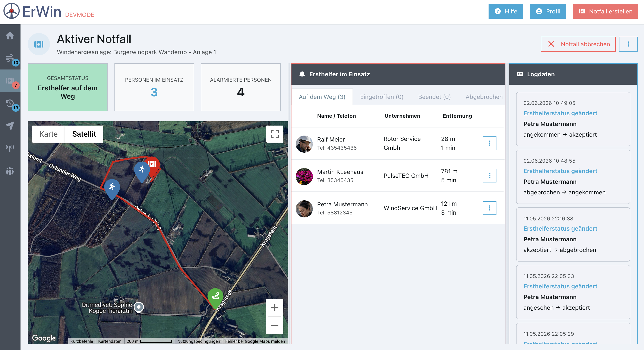644x350 pixels.
Task: Open the people group icon in sidebar
Action: coord(10,171)
